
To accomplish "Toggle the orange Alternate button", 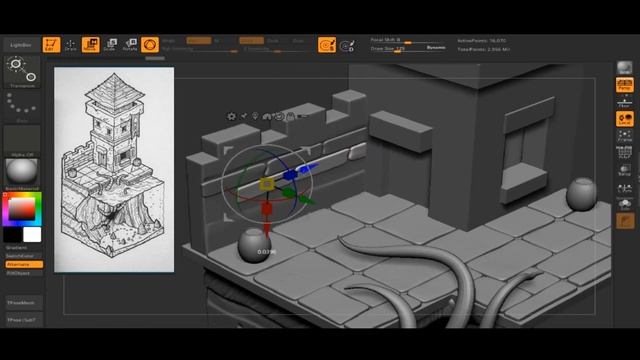I will click(x=24, y=264).
